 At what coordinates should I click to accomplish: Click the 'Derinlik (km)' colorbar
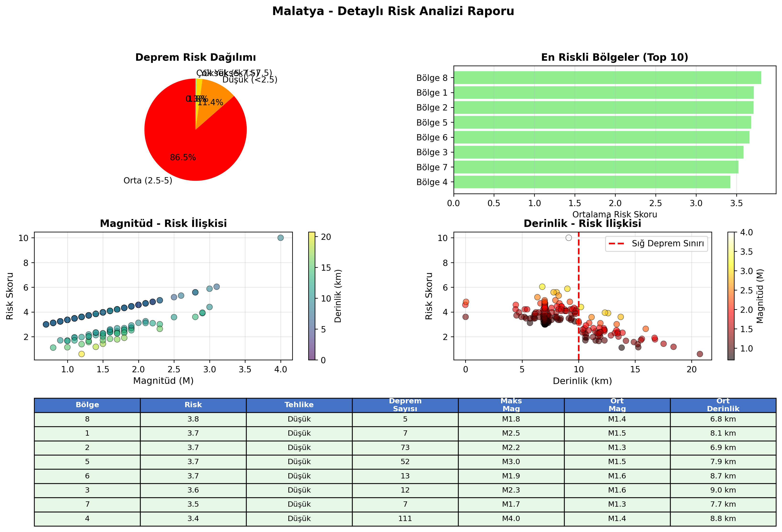pyautogui.click(x=312, y=296)
